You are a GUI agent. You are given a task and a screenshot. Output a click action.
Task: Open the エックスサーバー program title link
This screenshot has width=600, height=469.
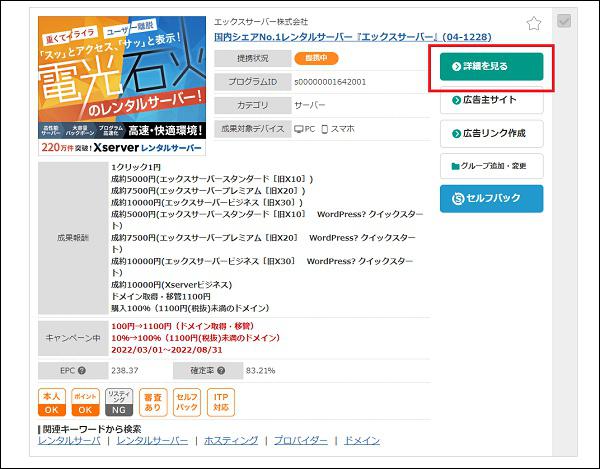tap(353, 37)
